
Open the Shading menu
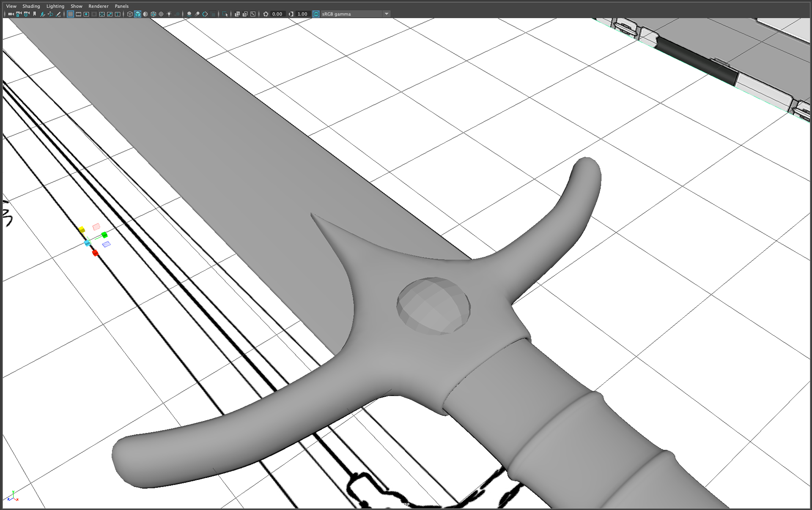(x=31, y=6)
